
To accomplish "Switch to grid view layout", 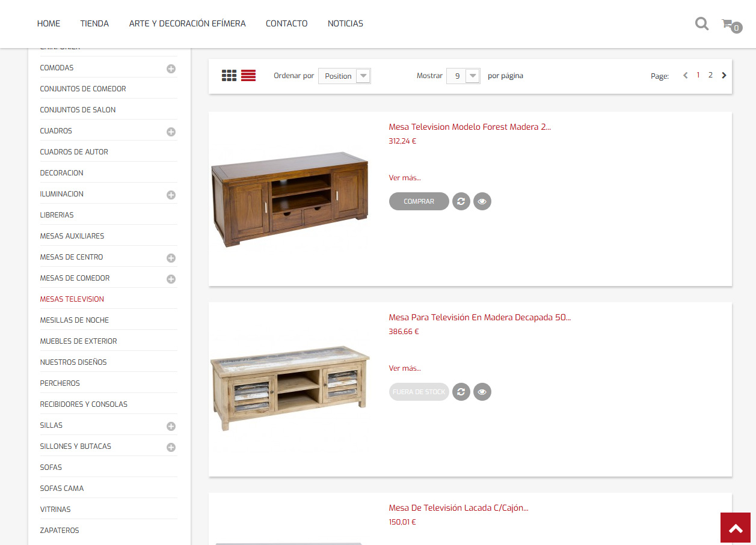I will tap(229, 76).
